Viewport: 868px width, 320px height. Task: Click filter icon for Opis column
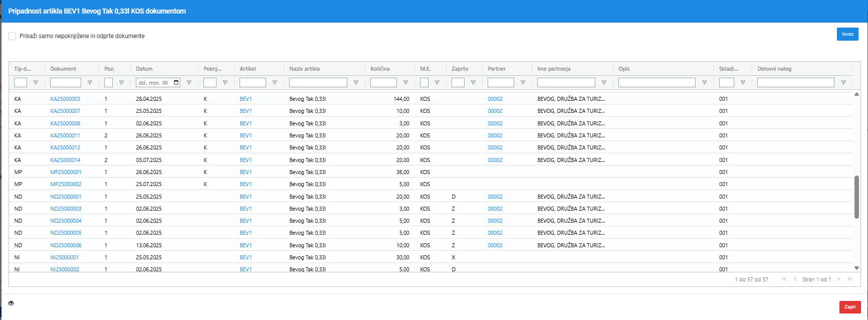(x=704, y=83)
